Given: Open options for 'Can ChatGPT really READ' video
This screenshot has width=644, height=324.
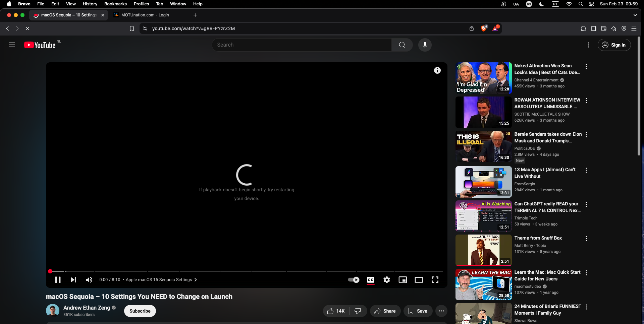Looking at the screenshot, I should pyautogui.click(x=586, y=204).
